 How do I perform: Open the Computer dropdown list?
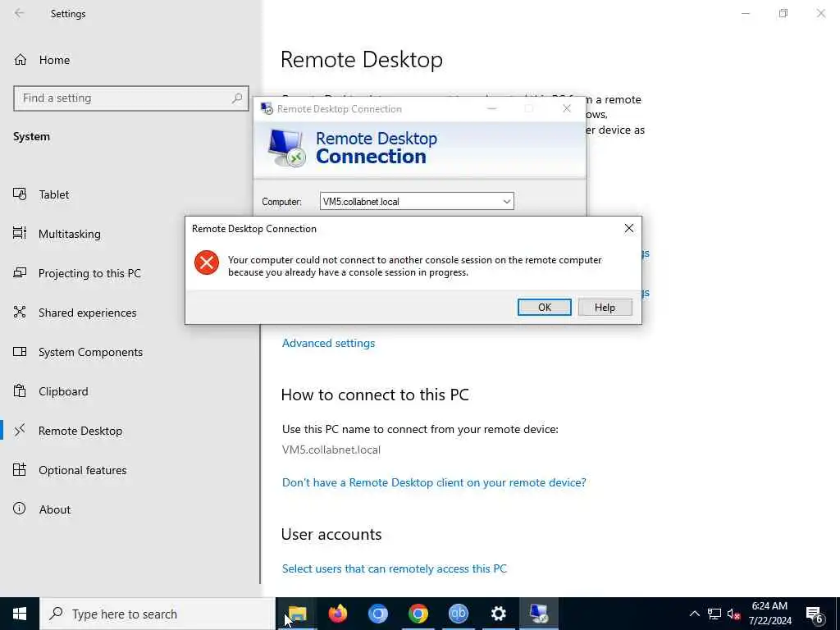click(x=506, y=202)
